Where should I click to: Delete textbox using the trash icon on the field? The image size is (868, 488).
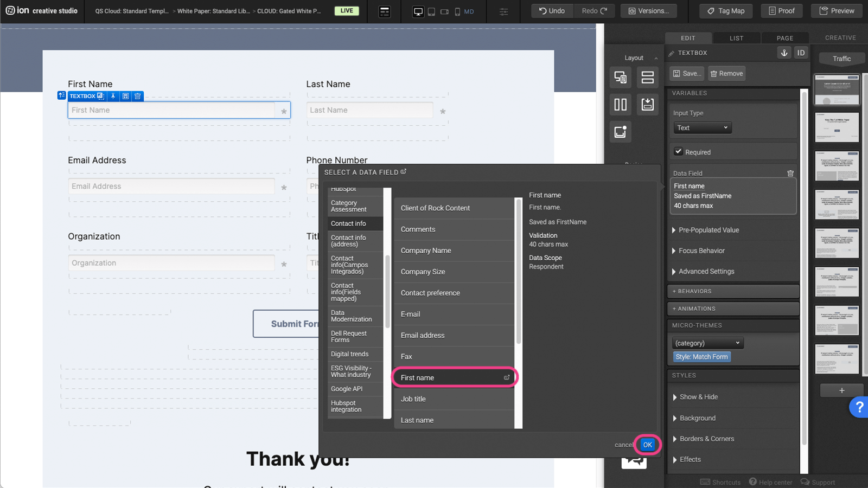[138, 96]
